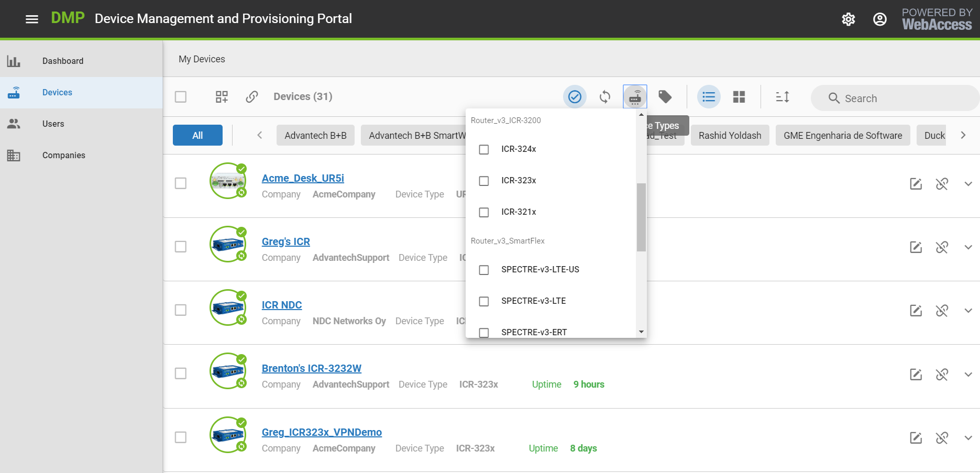The image size is (980, 473).
Task: Open Companies from the sidebar
Action: click(x=63, y=156)
